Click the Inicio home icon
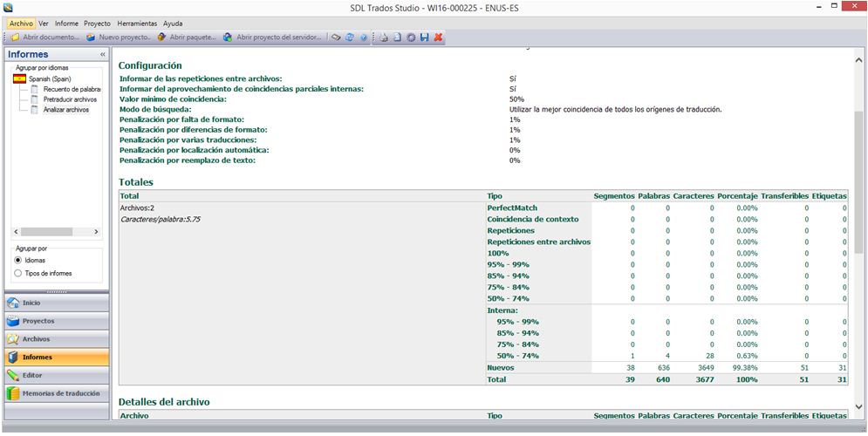Image resolution: width=868 pixels, height=436 pixels. pyautogui.click(x=13, y=303)
